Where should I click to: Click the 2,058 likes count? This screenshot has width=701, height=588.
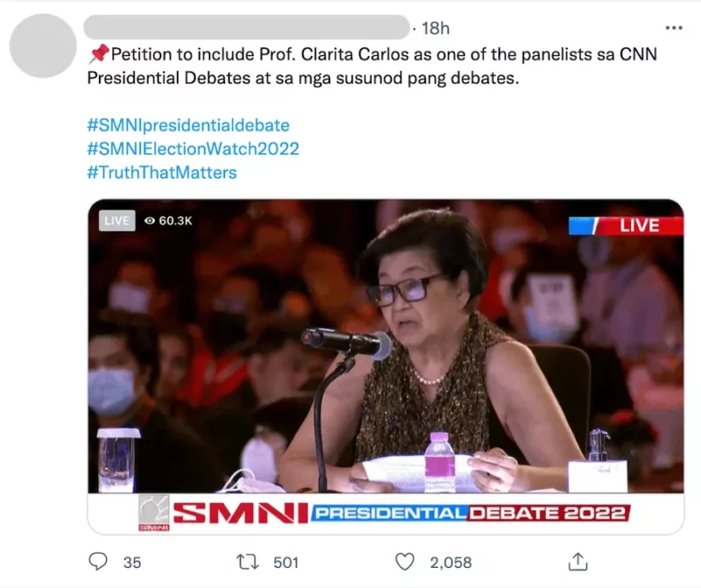click(450, 562)
